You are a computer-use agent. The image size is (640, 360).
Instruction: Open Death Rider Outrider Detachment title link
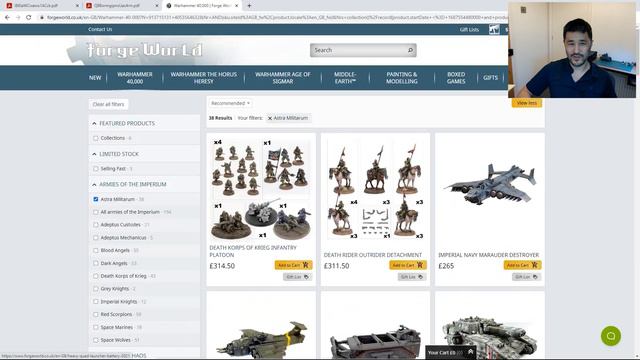[x=373, y=255]
